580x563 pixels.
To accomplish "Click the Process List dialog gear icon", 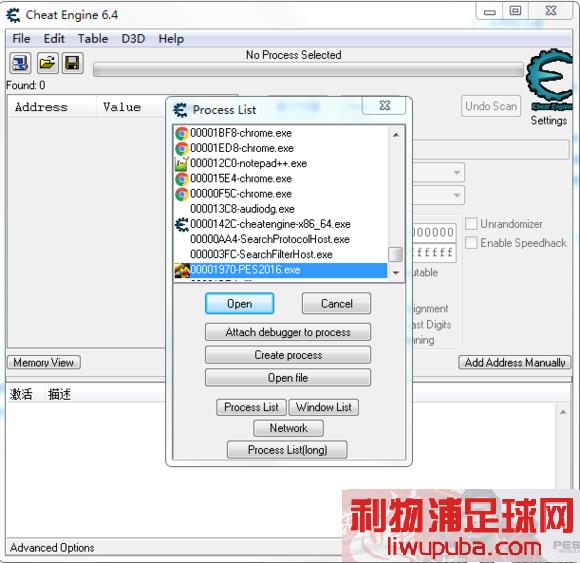I will coord(180,110).
